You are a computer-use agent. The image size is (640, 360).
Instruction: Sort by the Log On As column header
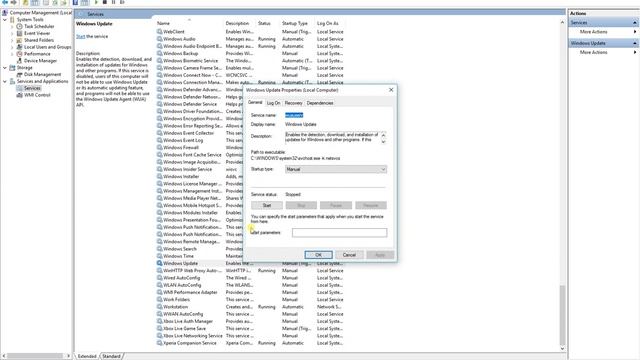[328, 23]
